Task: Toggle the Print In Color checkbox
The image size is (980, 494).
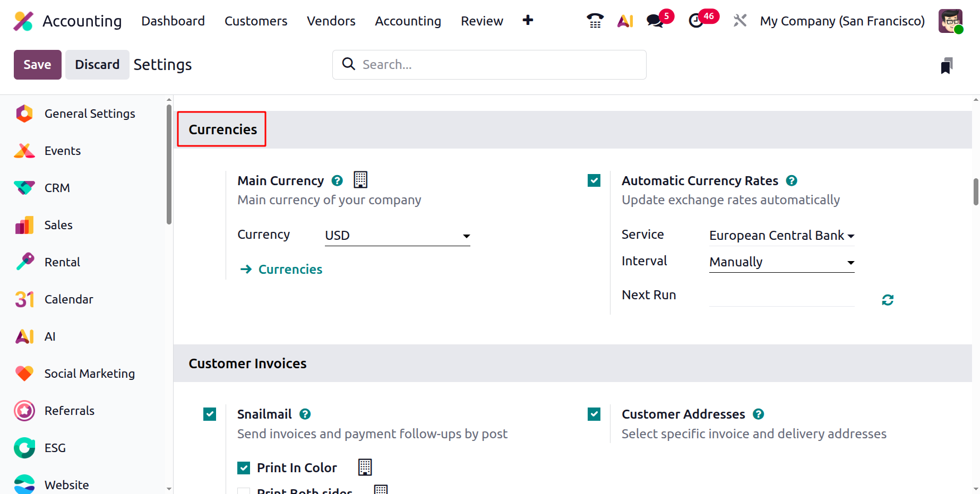Action: click(244, 467)
